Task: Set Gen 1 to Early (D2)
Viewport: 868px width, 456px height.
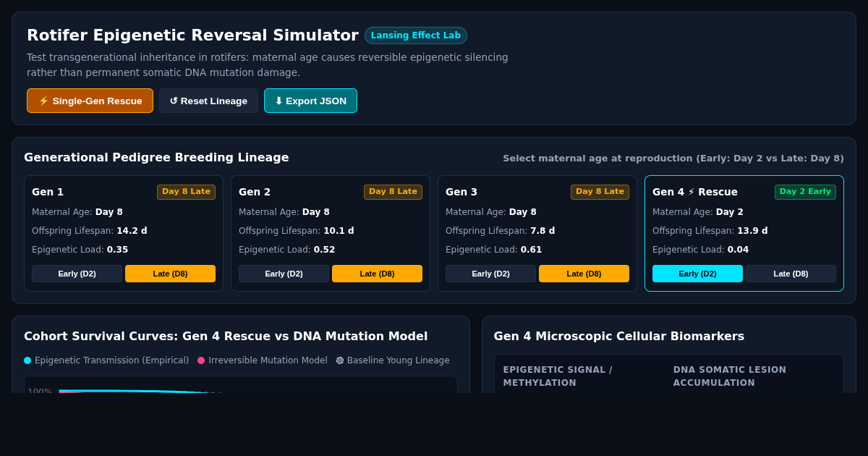Action: tap(77, 274)
